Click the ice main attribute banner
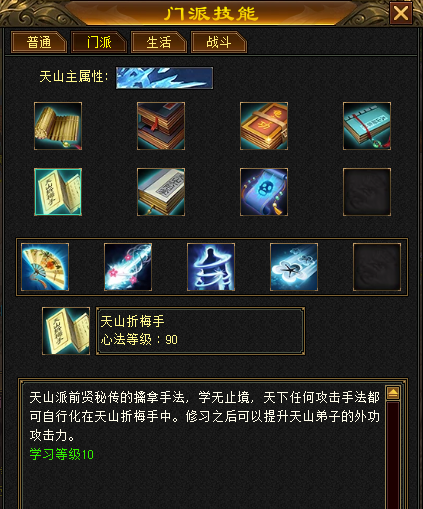The width and height of the screenshot is (423, 509). click(x=164, y=78)
